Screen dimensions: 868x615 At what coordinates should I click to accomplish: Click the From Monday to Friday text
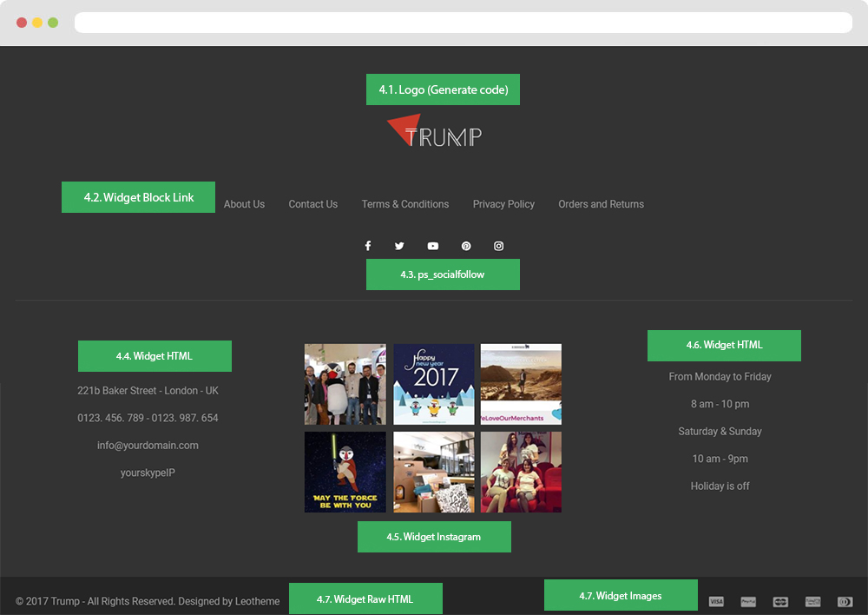(720, 377)
